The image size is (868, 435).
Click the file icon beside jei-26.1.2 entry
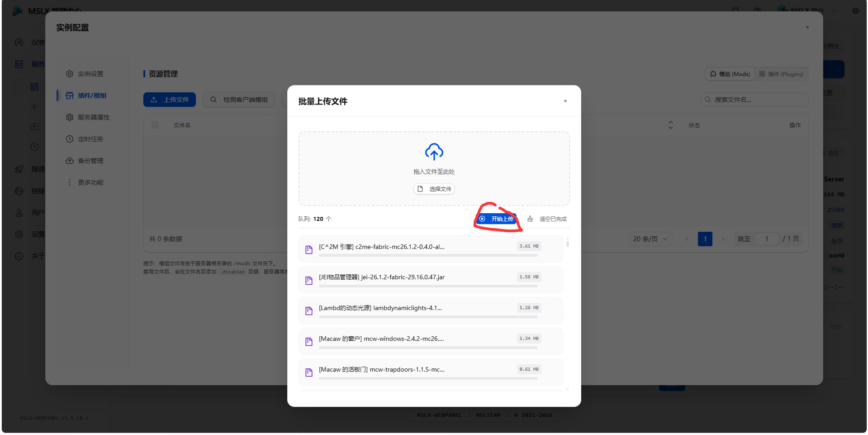pos(309,280)
